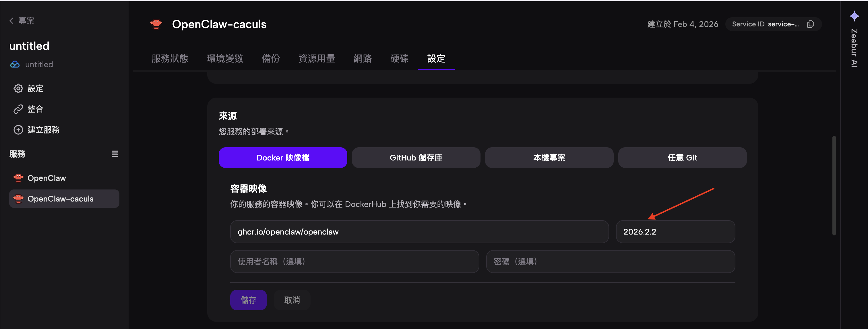The width and height of the screenshot is (868, 329).
Task: Click the 建立服務 plus icon
Action: tap(18, 130)
